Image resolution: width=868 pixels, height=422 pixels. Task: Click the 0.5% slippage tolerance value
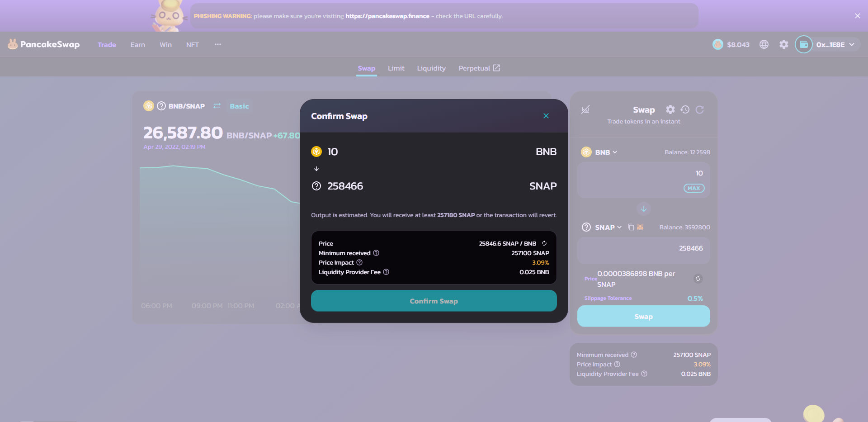tap(695, 299)
